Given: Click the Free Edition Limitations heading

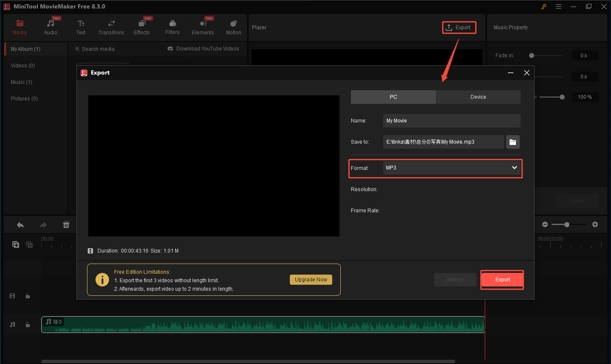Looking at the screenshot, I should click(142, 272).
